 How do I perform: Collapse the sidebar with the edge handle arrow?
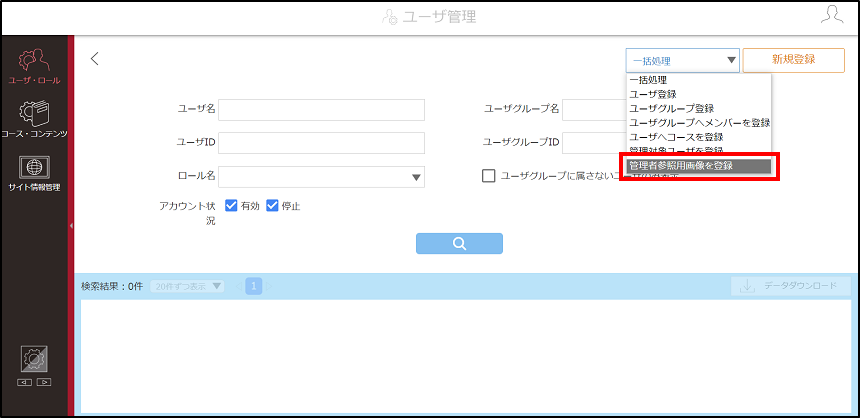click(x=71, y=225)
